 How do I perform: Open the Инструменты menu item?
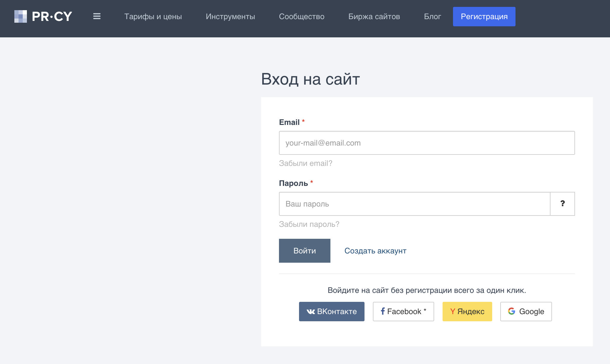coord(230,16)
